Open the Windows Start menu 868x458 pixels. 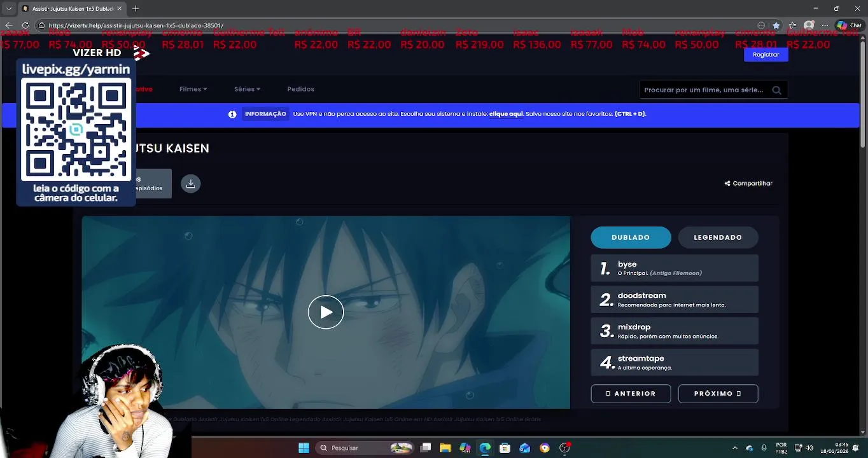[x=304, y=448]
